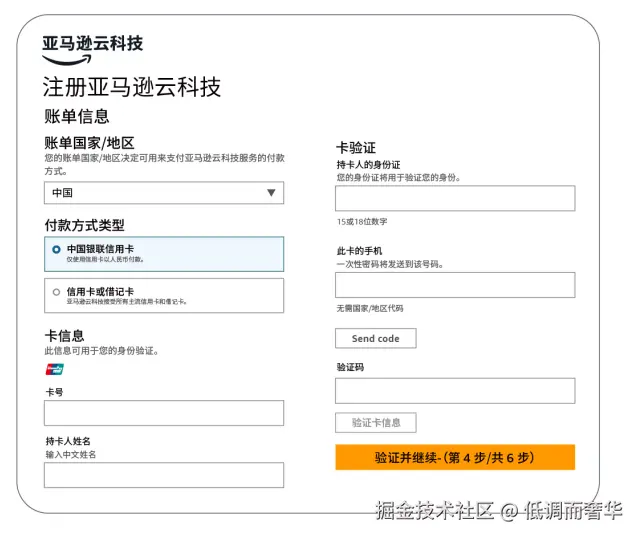This screenshot has width=639, height=538.
Task: Click the 验证卡信息 button
Action: (376, 423)
